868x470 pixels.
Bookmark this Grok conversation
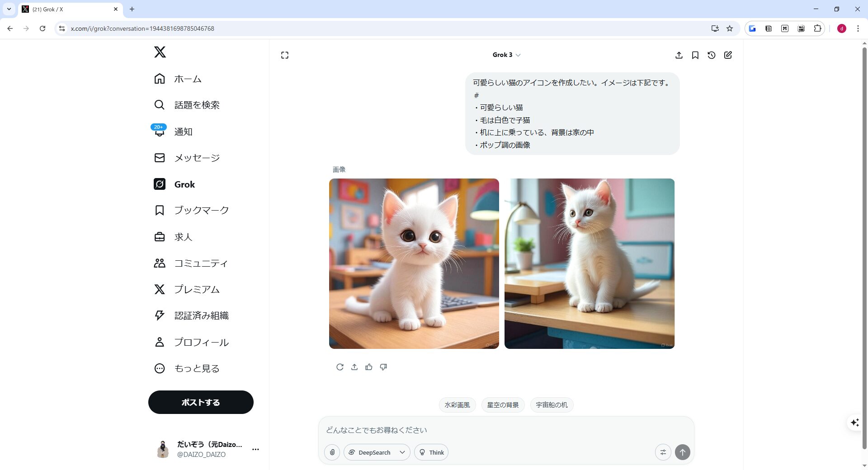pyautogui.click(x=695, y=55)
